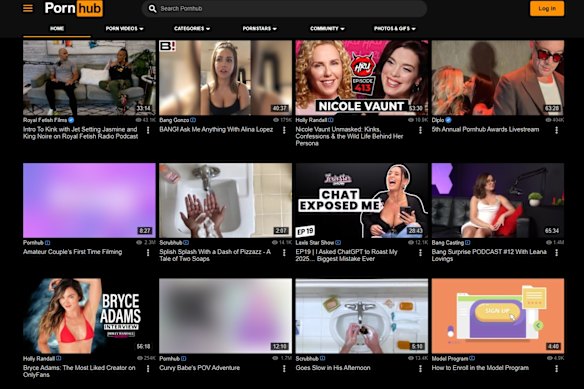Open the couch interview thumbnail with 33:14 duration
This screenshot has width=584, height=389.
tap(89, 78)
